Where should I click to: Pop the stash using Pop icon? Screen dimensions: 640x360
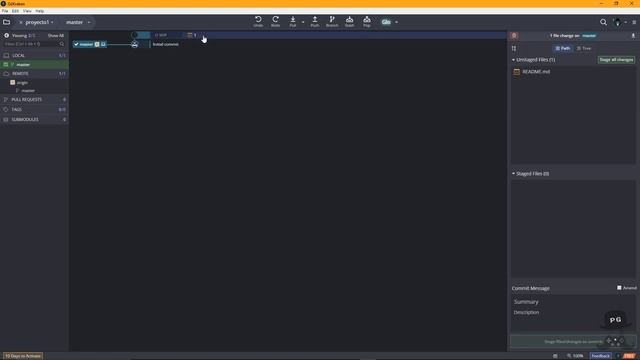367,21
